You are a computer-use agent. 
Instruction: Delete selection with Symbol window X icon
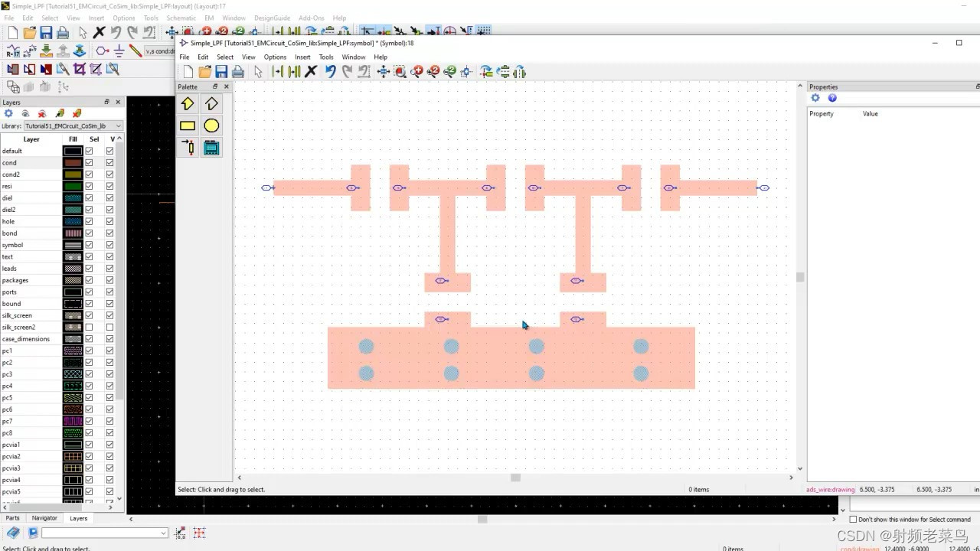[311, 72]
